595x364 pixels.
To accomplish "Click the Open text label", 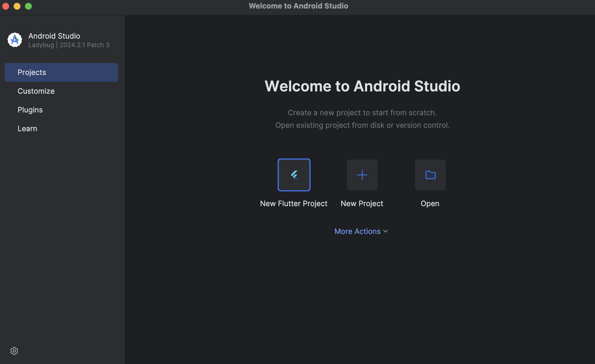I will click(430, 204).
